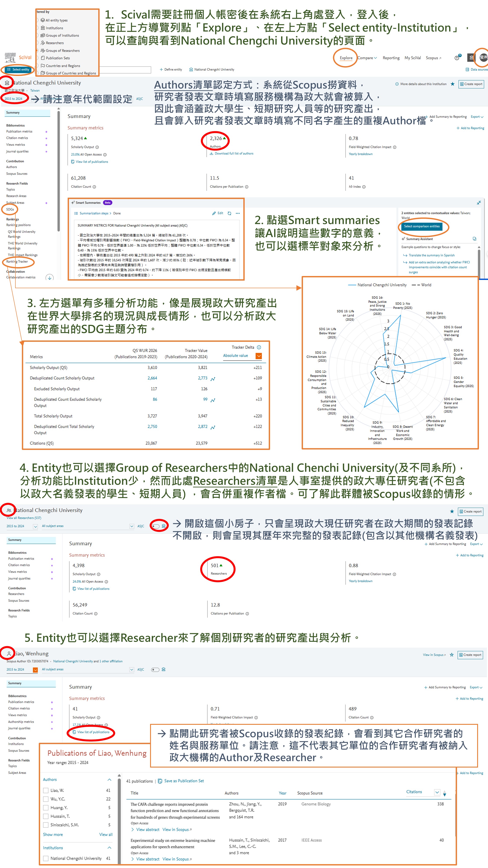Expand 'View abstract' for the CAFA challenge paper
This screenshot has height=868, width=488.
click(x=145, y=830)
